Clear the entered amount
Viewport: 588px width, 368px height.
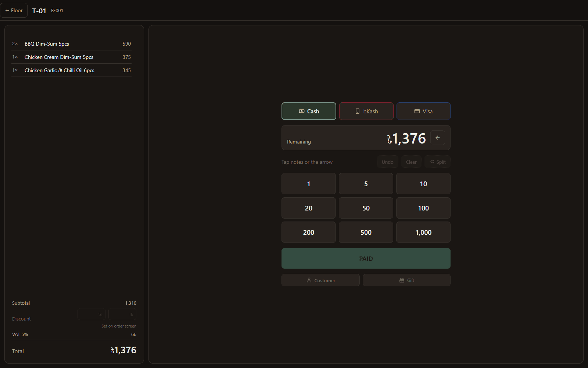tap(411, 162)
